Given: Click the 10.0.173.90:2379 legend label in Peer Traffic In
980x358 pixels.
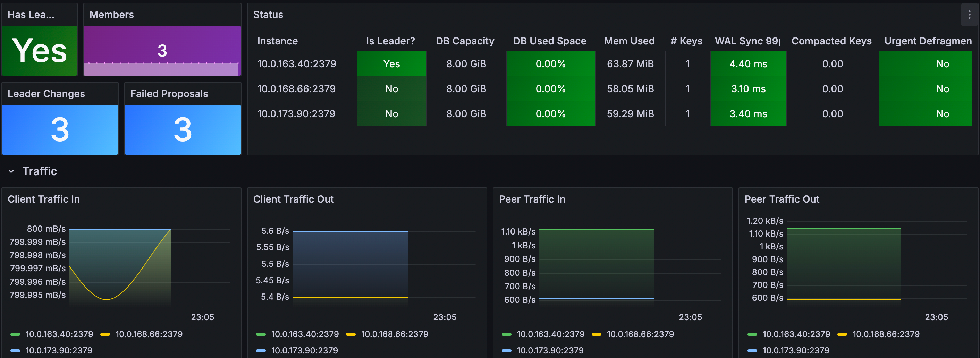Looking at the screenshot, I should point(550,350).
